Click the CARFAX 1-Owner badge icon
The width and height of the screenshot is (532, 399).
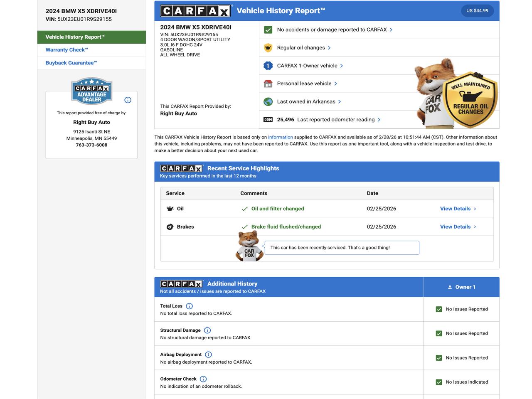tap(268, 66)
